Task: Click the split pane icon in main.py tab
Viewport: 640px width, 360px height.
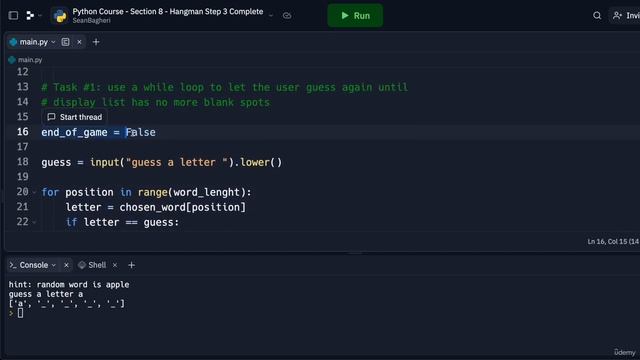Action: click(65, 42)
